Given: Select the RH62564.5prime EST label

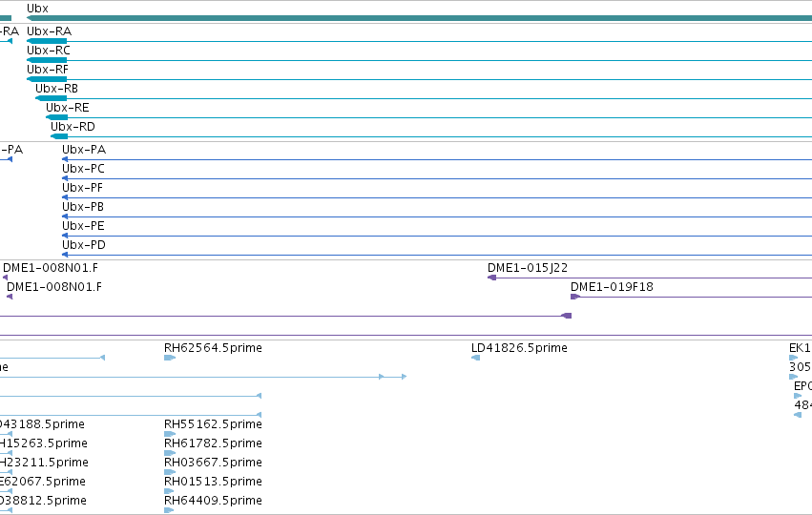Looking at the screenshot, I should pos(213,348).
